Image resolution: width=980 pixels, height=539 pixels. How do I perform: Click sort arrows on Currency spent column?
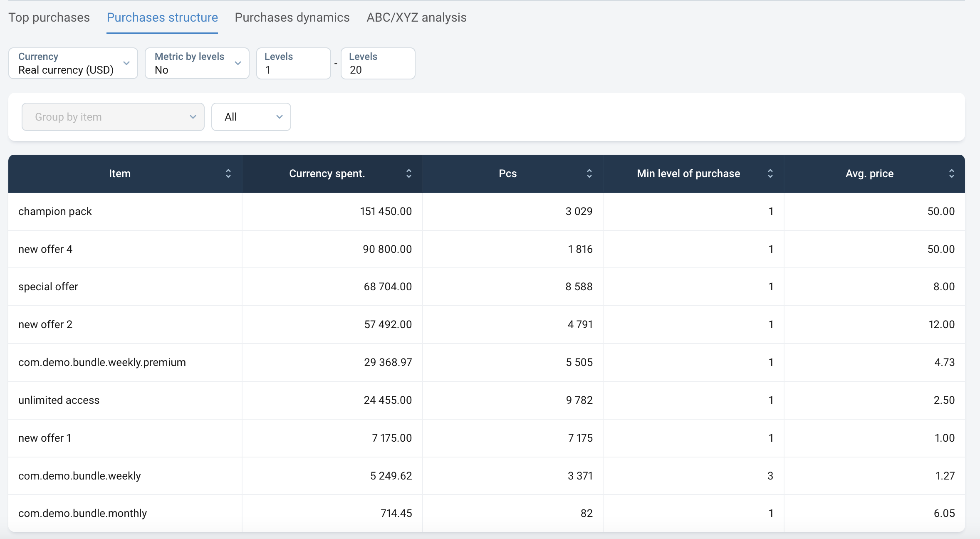(x=409, y=173)
